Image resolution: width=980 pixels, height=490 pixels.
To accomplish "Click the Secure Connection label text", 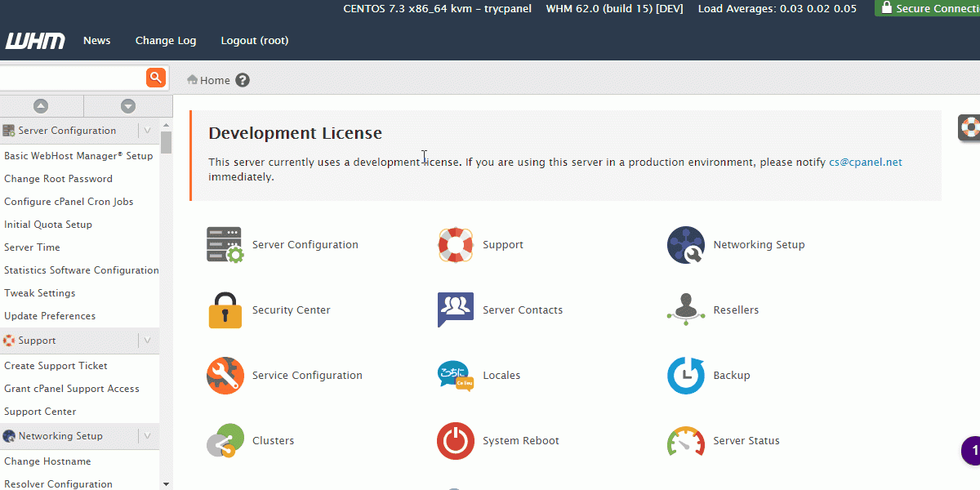I will click(x=938, y=8).
